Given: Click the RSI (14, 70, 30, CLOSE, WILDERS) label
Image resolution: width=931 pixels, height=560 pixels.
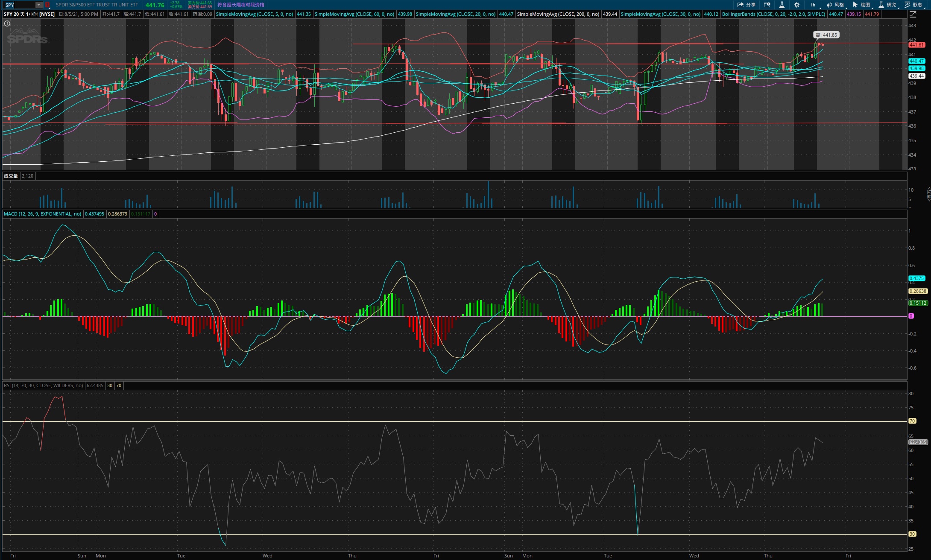Looking at the screenshot, I should tap(43, 385).
